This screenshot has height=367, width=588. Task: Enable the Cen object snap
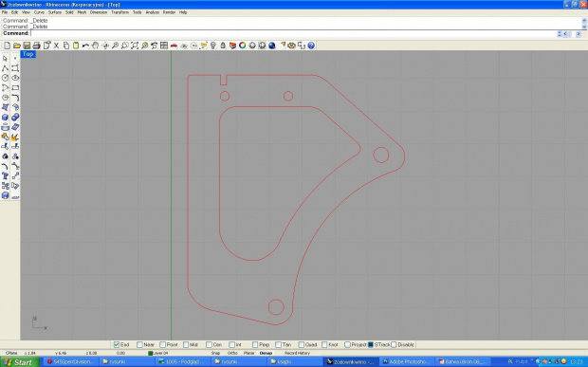tap(209, 344)
